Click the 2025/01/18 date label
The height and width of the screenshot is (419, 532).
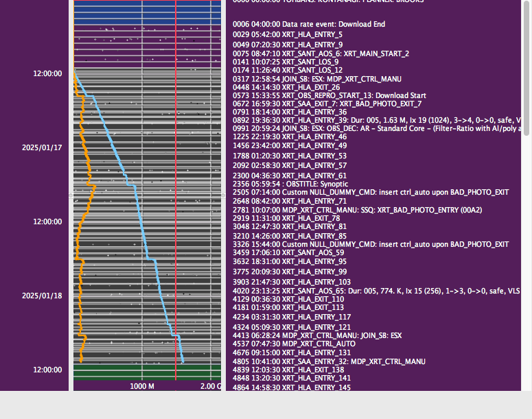tap(42, 296)
